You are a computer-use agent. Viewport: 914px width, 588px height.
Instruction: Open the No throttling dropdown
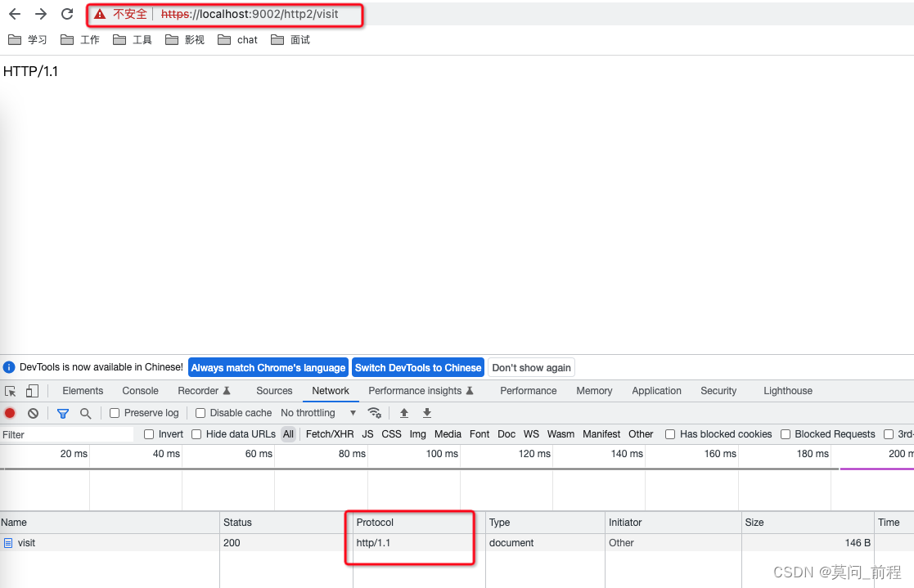point(319,413)
